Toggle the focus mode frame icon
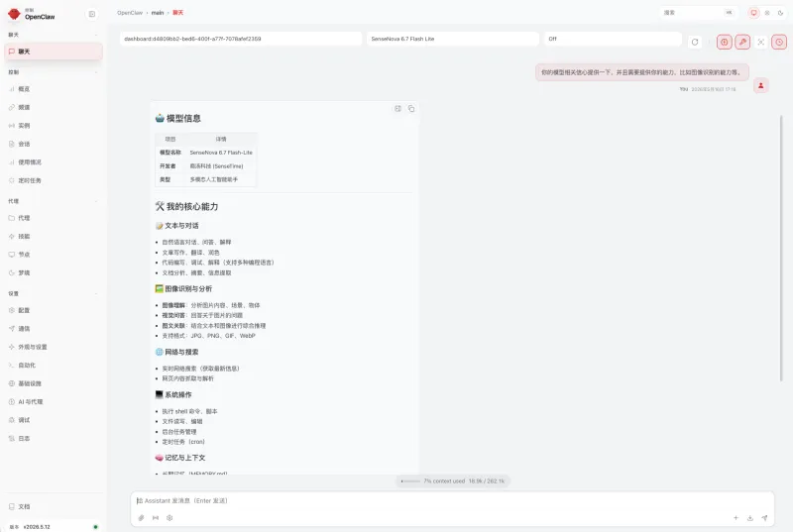This screenshot has height=532, width=793. (x=760, y=42)
